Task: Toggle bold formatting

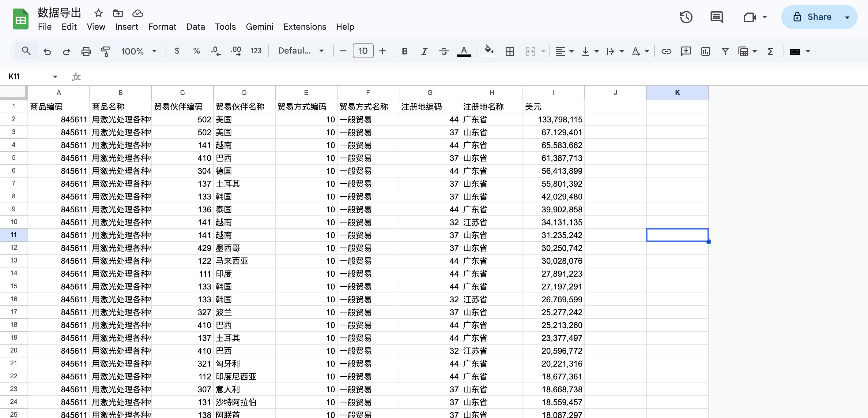Action: tap(405, 51)
